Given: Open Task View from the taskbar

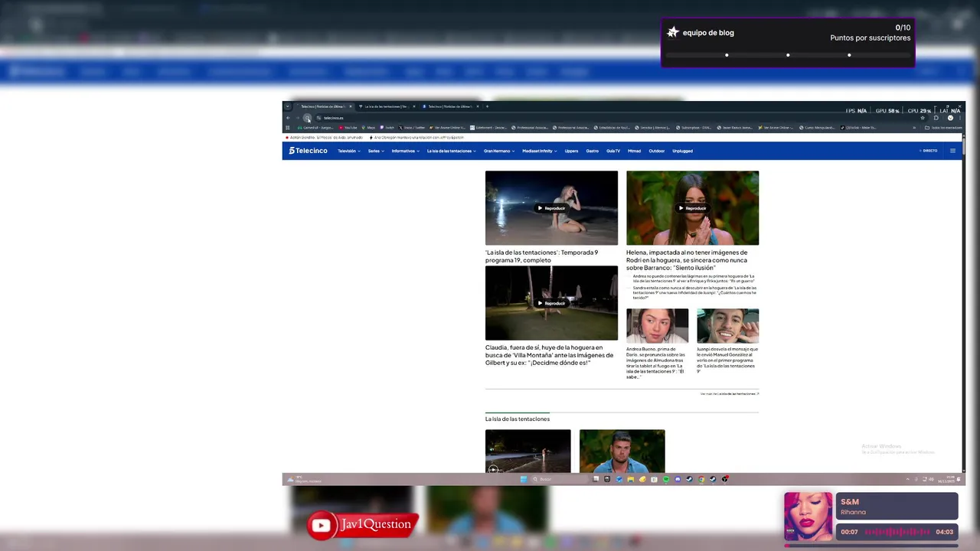Looking at the screenshot, I should (x=596, y=479).
